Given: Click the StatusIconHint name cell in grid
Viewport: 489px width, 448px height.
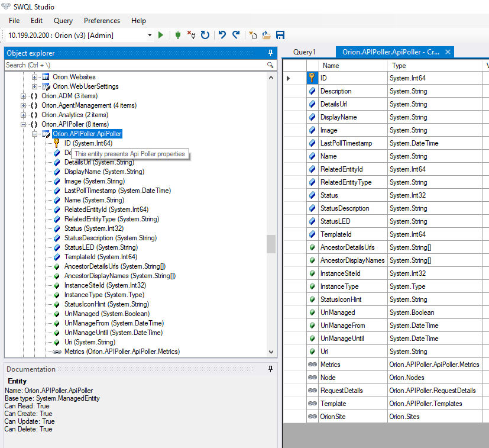Looking at the screenshot, I should [353, 299].
